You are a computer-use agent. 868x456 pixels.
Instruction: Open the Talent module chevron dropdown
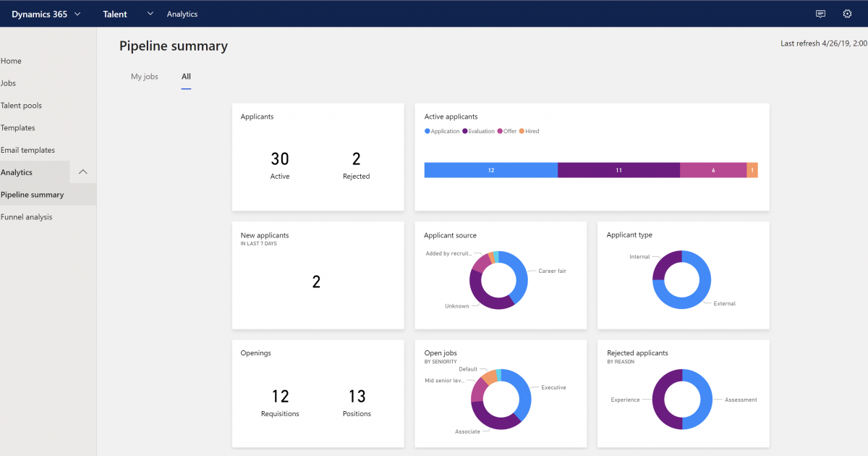coord(150,14)
